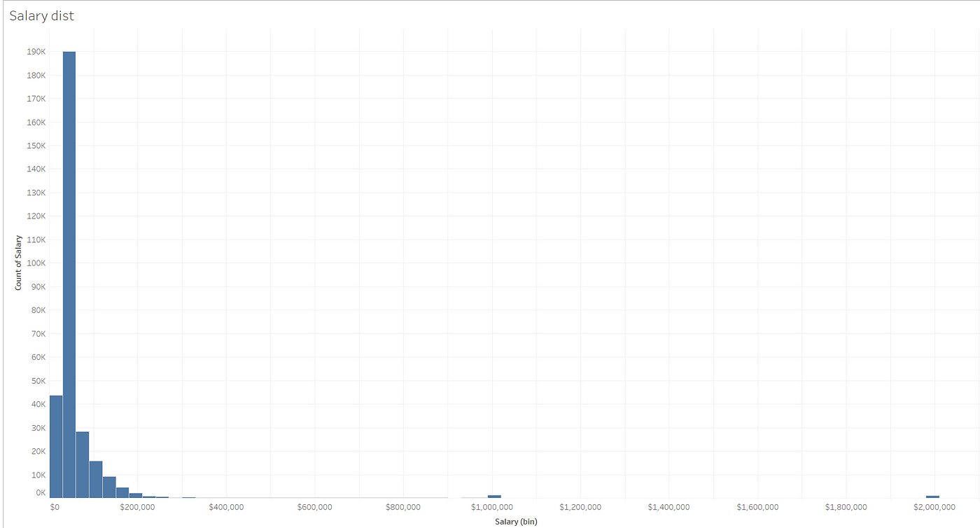Select the histogram bar reaching about 16K
The image size is (980, 528).
click(96, 480)
